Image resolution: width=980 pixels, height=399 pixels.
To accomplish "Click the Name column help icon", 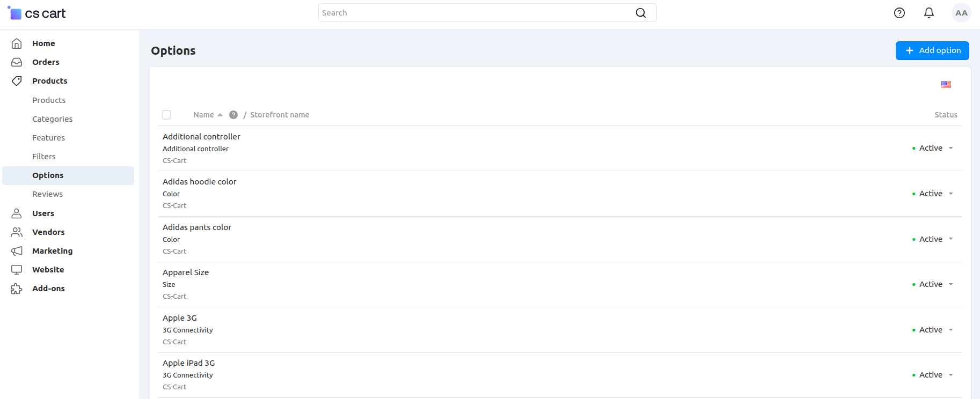I will [x=233, y=115].
